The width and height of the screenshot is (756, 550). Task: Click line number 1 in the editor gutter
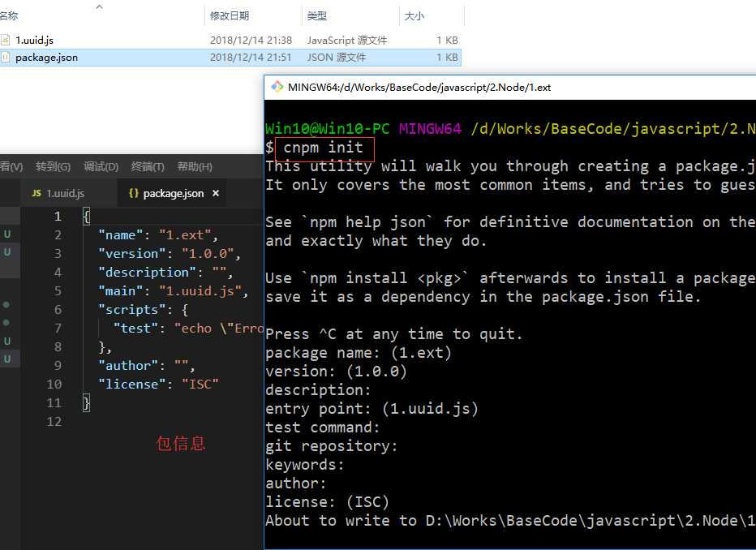(58, 216)
